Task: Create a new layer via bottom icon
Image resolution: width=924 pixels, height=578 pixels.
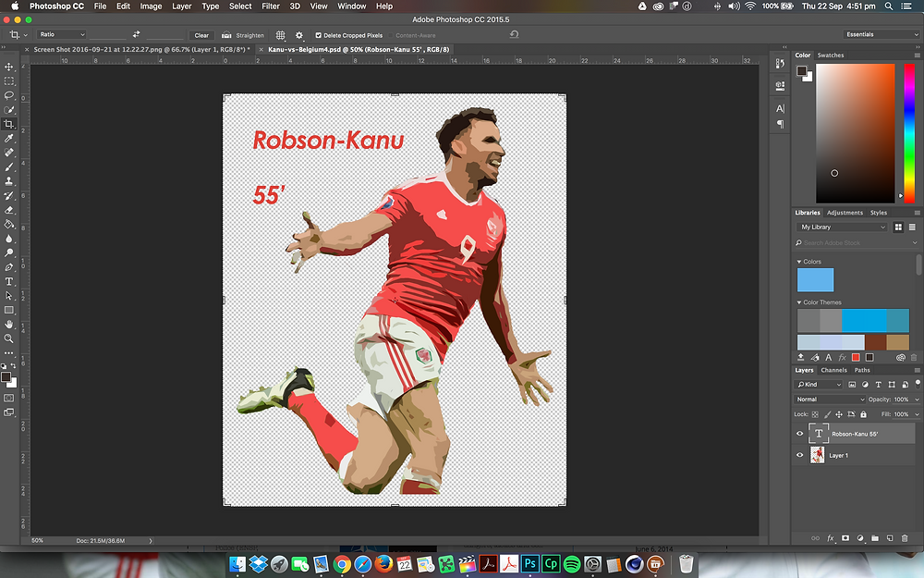Action: [890, 538]
